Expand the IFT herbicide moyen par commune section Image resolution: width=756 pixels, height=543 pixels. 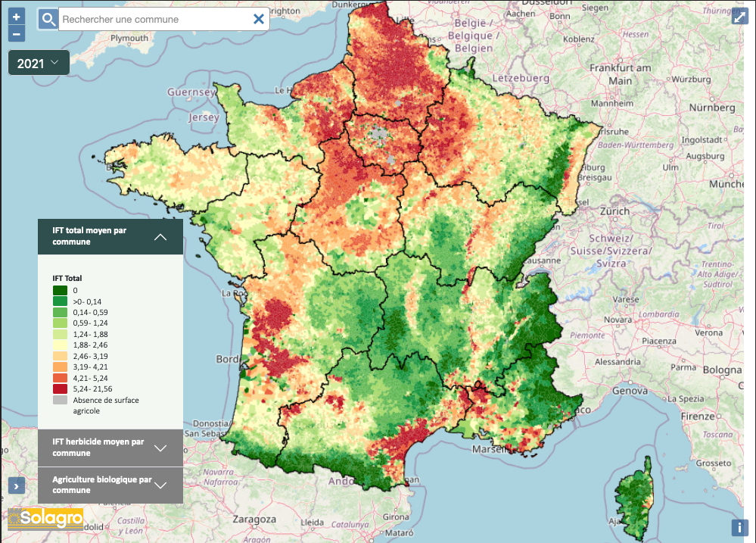point(160,448)
